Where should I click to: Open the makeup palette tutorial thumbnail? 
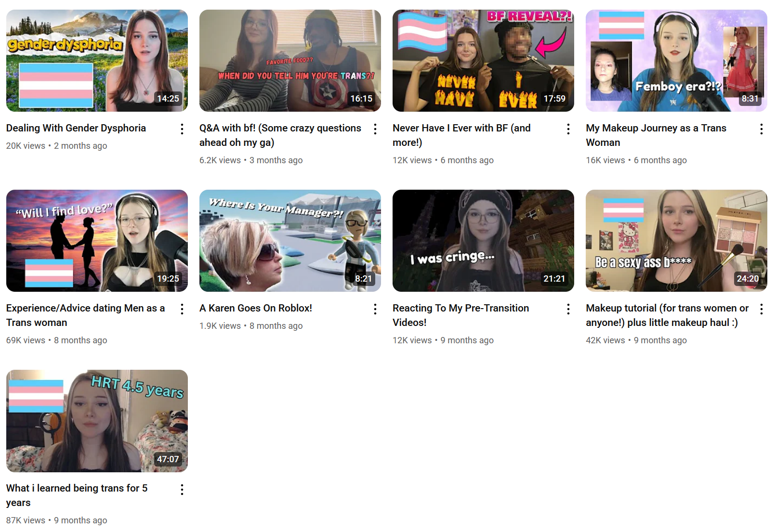tap(676, 241)
